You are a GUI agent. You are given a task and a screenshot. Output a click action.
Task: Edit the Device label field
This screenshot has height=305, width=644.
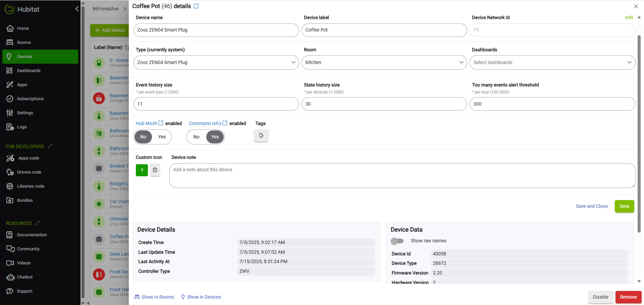coord(384,30)
